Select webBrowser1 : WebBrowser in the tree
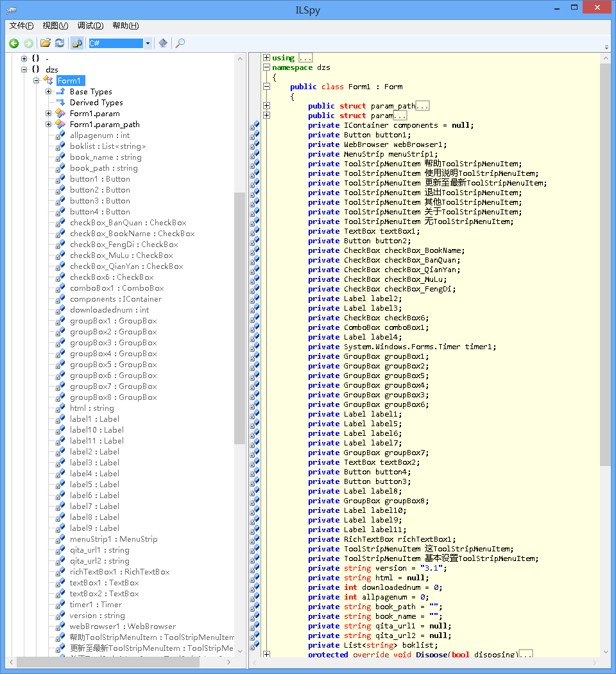The height and width of the screenshot is (674, 616). tap(122, 626)
